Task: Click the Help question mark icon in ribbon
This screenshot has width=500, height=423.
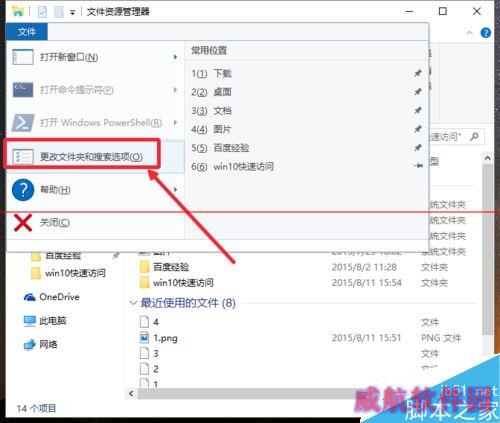Action: pyautogui.click(x=485, y=33)
